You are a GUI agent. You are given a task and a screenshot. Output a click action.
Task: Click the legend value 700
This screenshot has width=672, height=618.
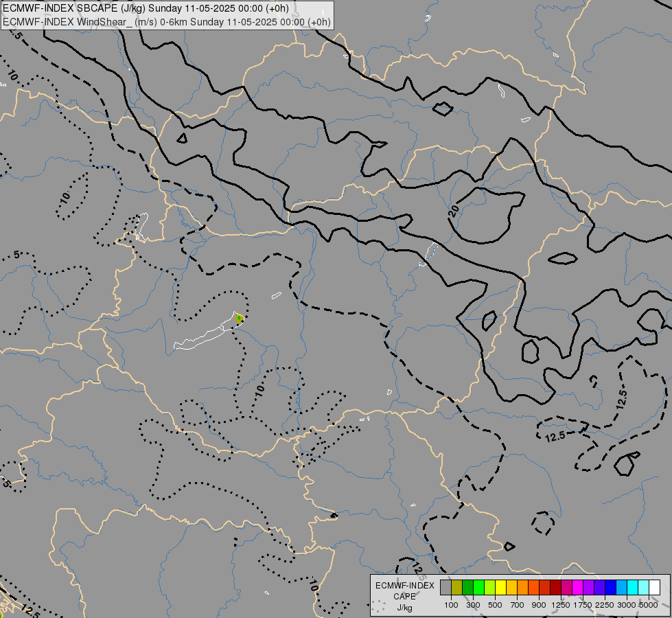(x=518, y=605)
